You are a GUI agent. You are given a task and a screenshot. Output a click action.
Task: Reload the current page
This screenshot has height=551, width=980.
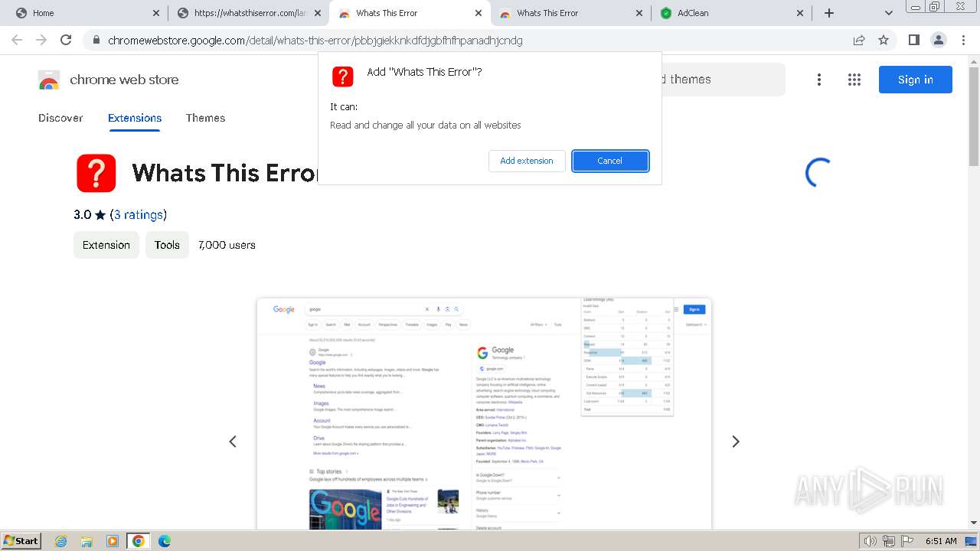66,40
